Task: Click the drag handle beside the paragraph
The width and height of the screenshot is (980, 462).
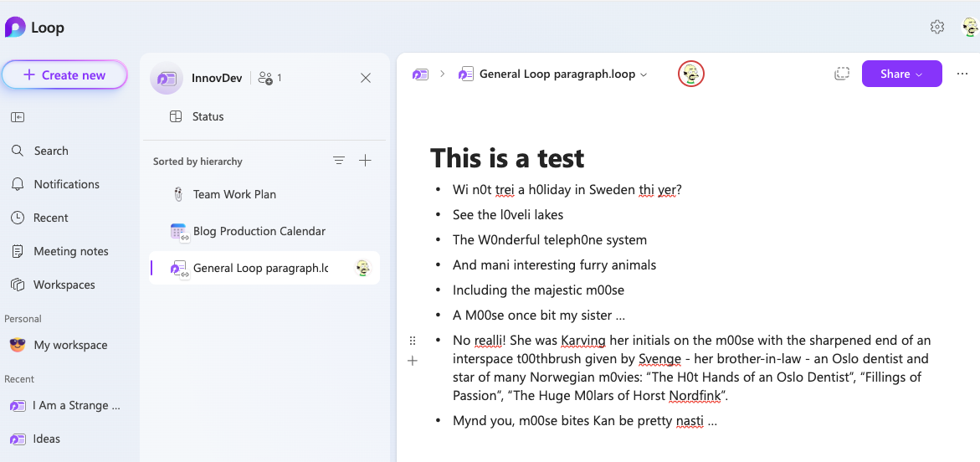Action: pos(412,341)
